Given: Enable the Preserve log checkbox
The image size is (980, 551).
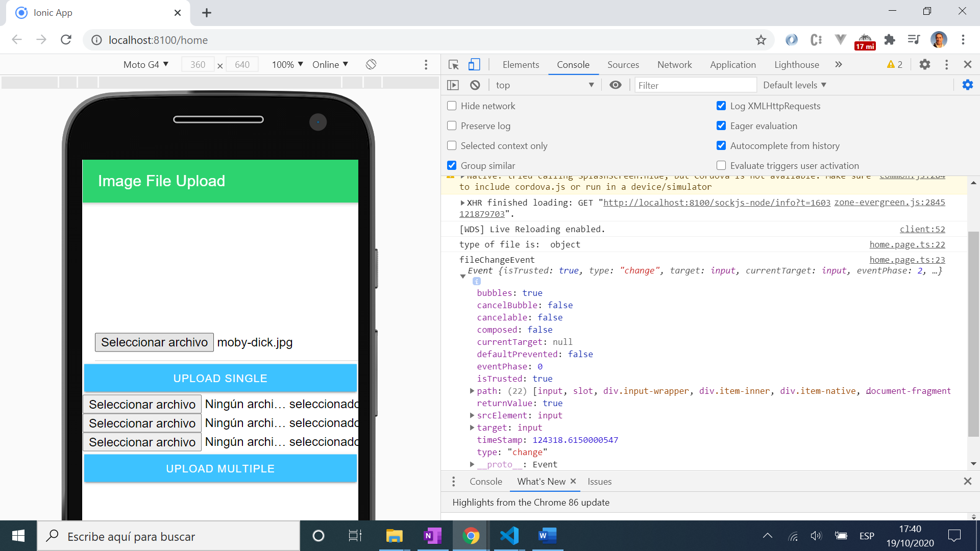Looking at the screenshot, I should 452,126.
